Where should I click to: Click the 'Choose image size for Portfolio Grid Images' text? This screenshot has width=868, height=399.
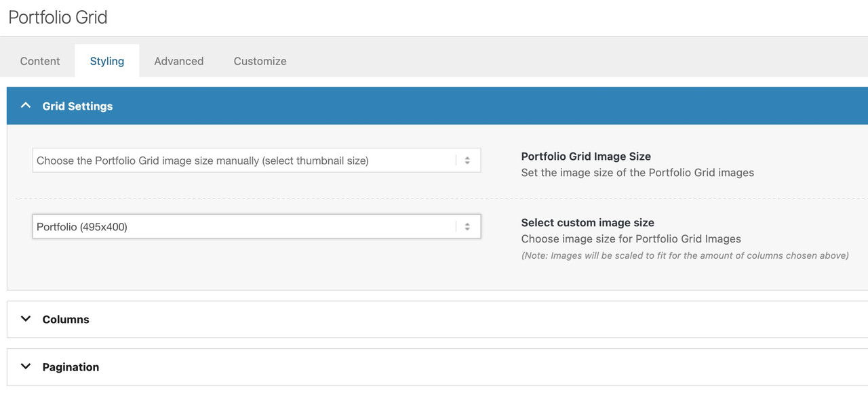(631, 239)
